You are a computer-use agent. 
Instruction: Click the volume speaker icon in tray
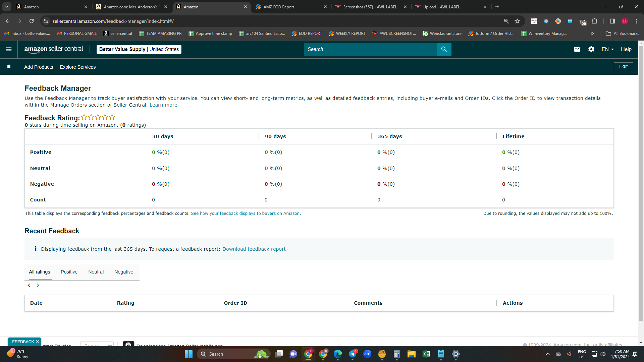tap(603, 354)
